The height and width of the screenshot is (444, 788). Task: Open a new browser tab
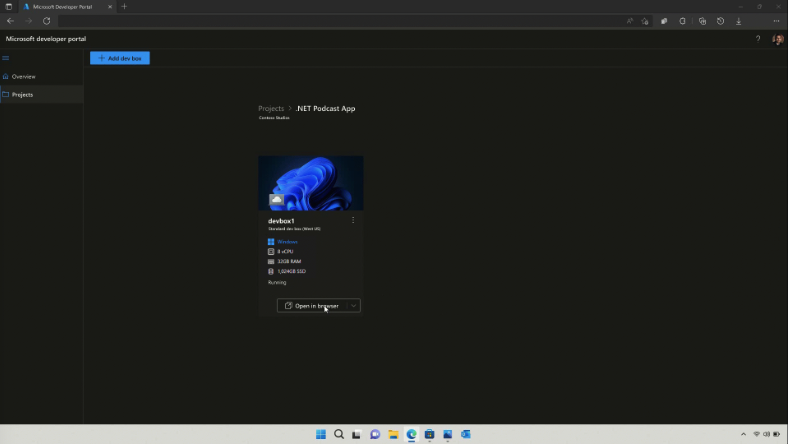[x=124, y=7]
